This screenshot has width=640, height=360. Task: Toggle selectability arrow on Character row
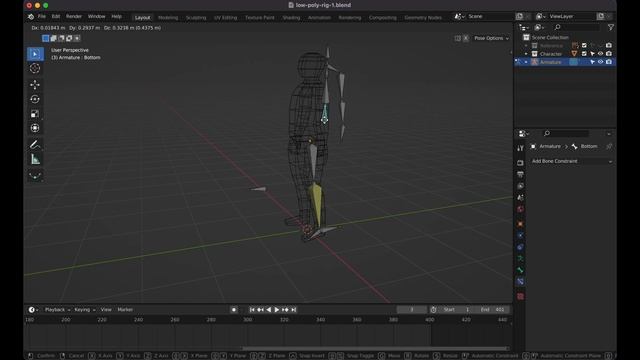[592, 54]
